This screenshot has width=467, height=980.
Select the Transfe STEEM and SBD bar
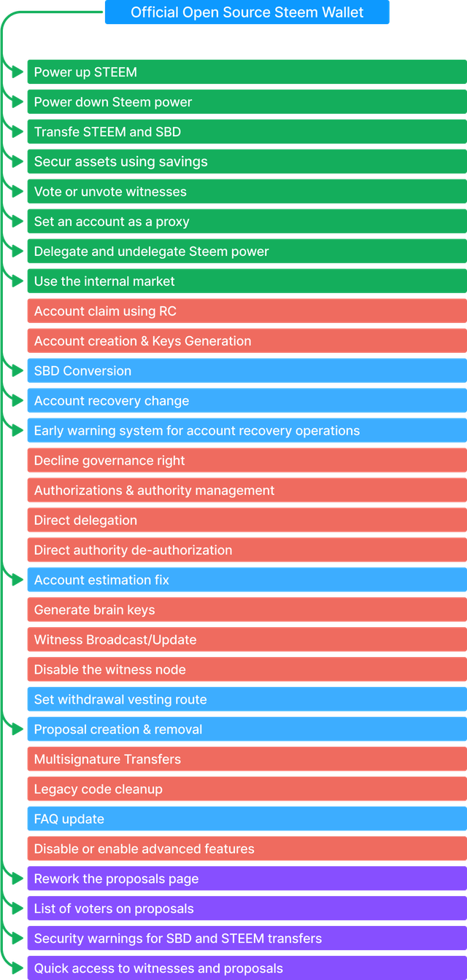tap(247, 132)
